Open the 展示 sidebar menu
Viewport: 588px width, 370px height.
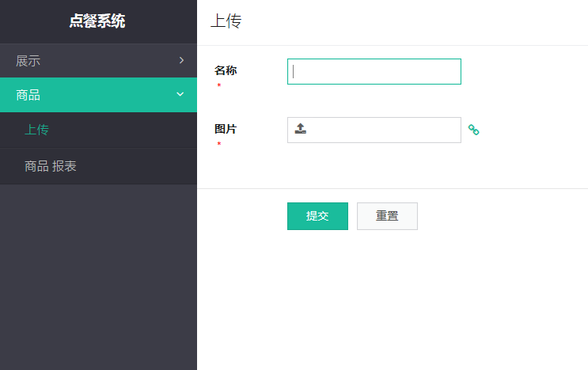point(98,61)
